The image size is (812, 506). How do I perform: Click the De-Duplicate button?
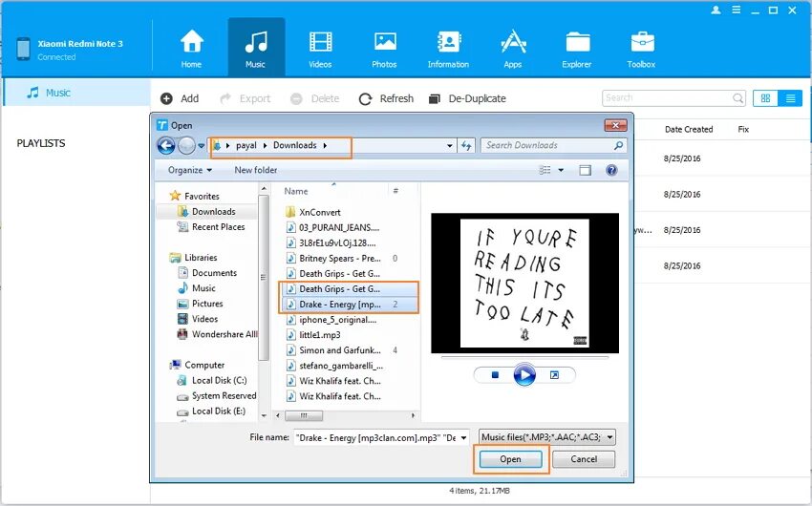[468, 98]
